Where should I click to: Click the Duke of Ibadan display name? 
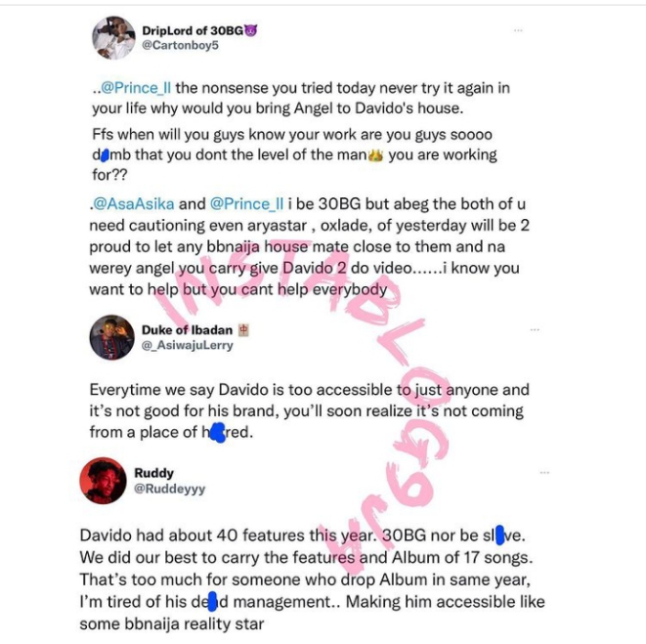click(x=187, y=330)
